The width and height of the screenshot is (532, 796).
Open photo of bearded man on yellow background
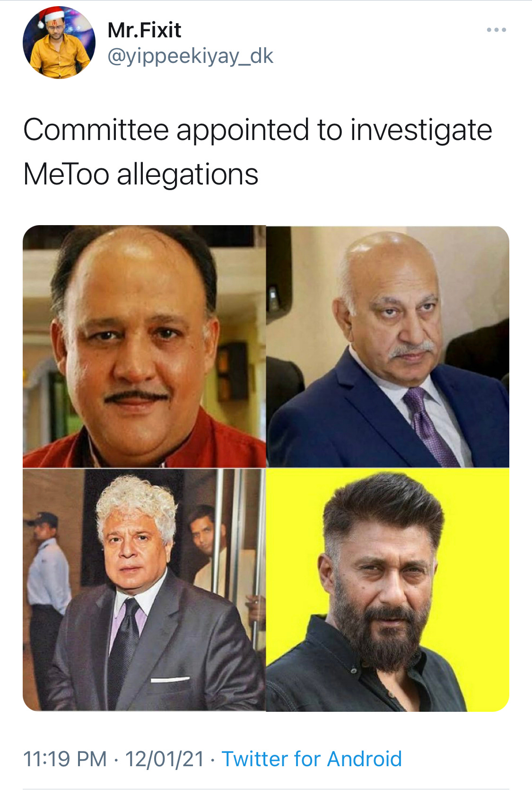[388, 590]
